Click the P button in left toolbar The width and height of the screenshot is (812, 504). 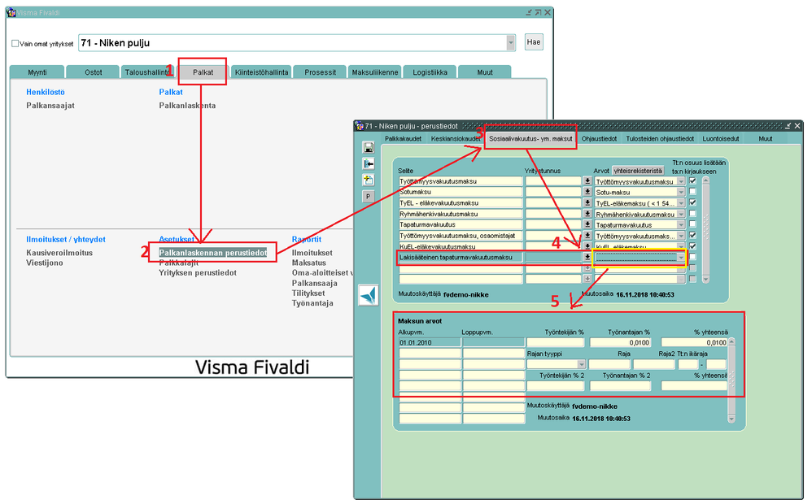coord(369,196)
